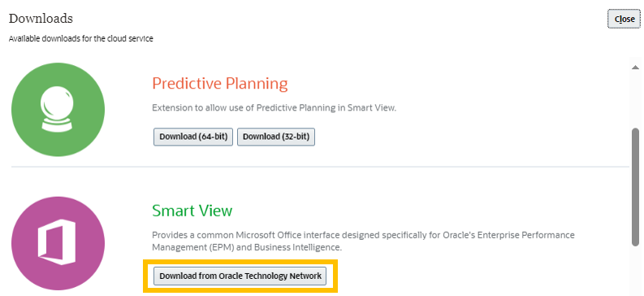This screenshot has width=644, height=296.
Task: Download the 32-bit Predictive Planning extension
Action: click(276, 137)
